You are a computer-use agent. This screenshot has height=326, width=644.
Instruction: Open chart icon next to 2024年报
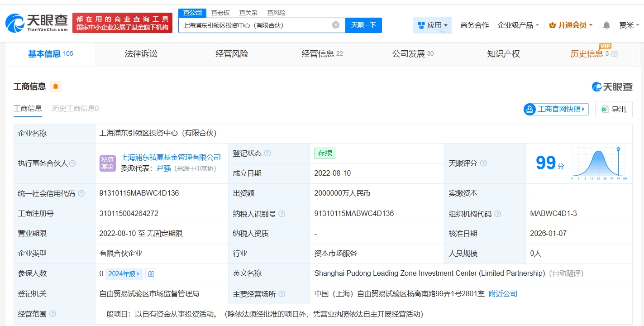coord(151,273)
